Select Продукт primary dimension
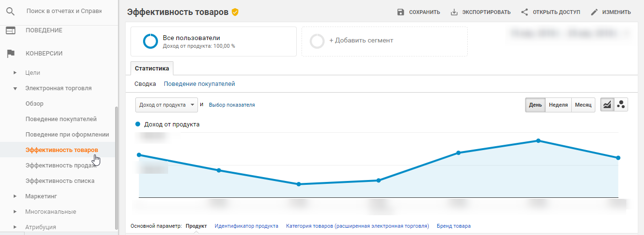 click(196, 226)
